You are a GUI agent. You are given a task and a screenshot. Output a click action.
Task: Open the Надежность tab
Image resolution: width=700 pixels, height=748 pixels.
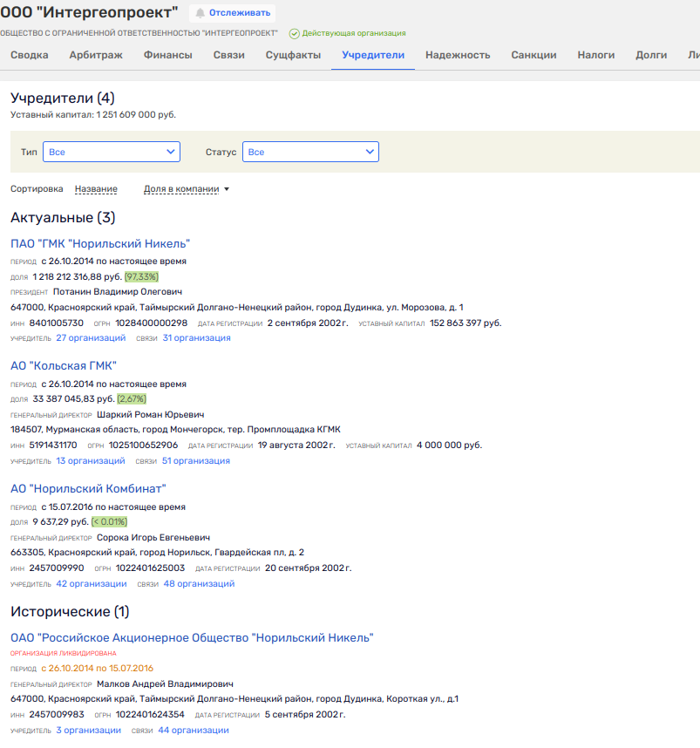pos(458,55)
